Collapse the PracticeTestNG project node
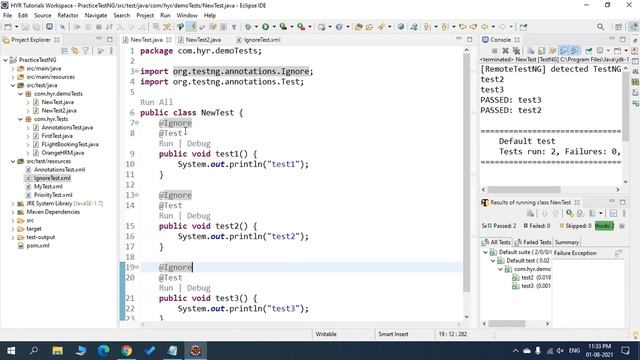The width and height of the screenshot is (640, 360). click(x=6, y=60)
